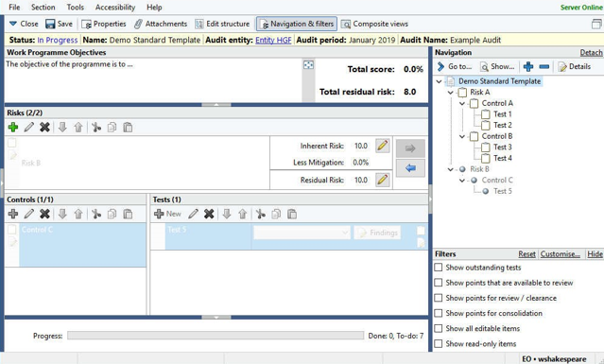
Task: Collapse Control B tree node
Action: click(462, 136)
